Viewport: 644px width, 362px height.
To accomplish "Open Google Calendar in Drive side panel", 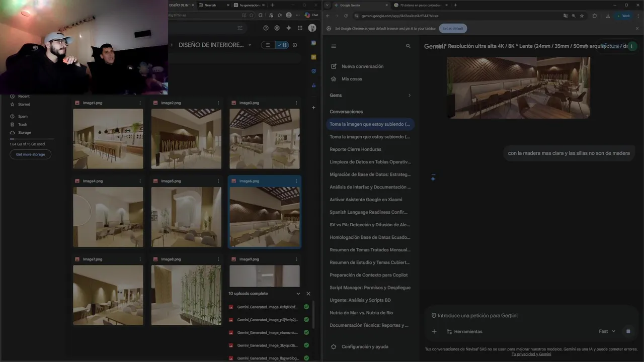I will click(x=313, y=43).
